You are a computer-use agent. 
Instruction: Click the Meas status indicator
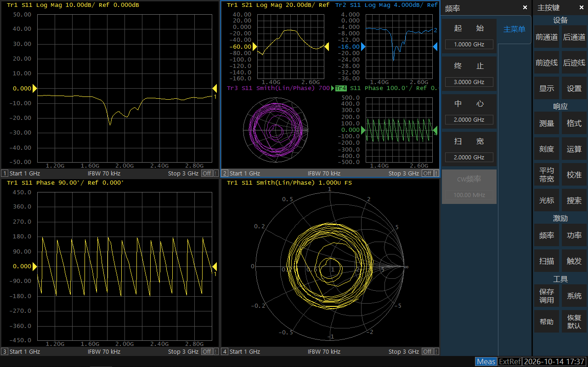click(x=486, y=361)
